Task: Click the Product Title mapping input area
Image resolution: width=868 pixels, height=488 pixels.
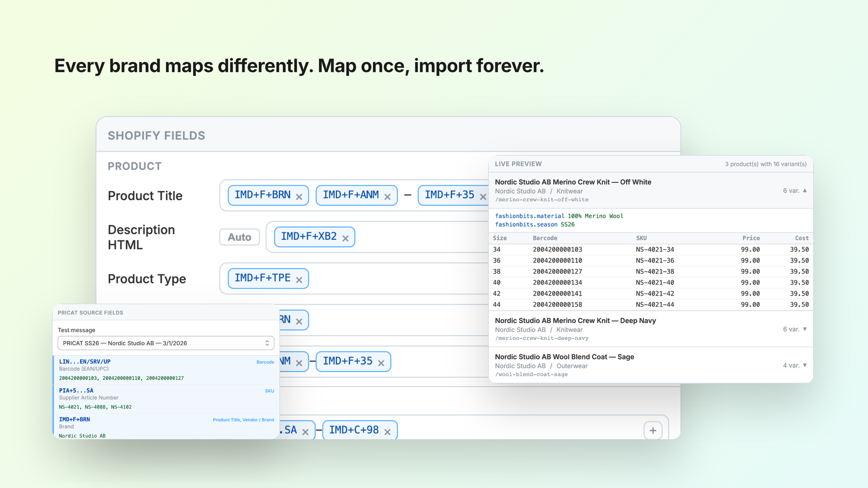Action: (355, 195)
